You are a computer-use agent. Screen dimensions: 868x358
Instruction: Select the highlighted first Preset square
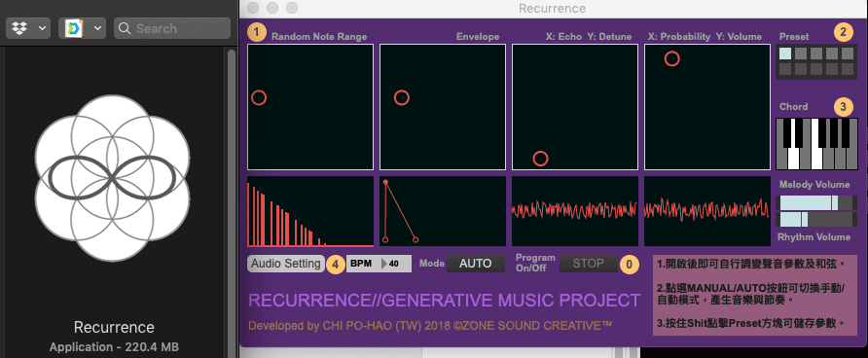tap(785, 54)
